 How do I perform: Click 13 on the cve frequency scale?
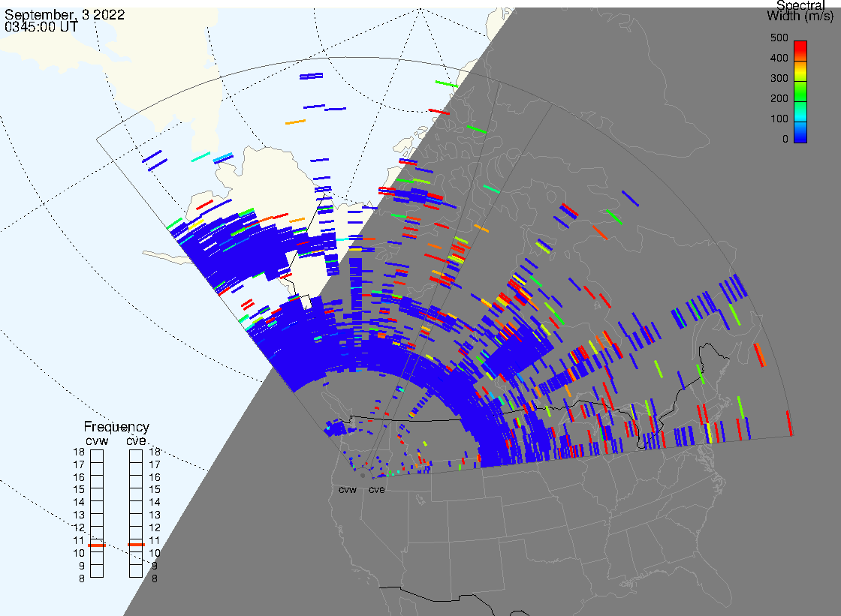155,515
